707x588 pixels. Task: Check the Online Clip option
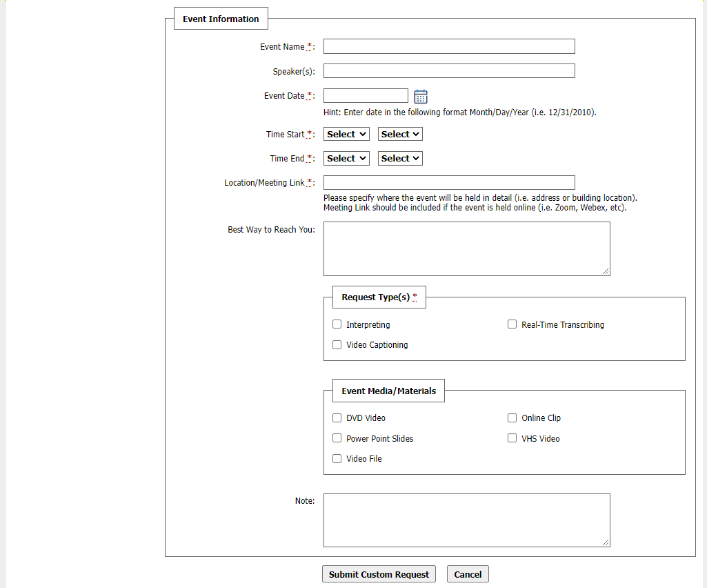pos(512,418)
